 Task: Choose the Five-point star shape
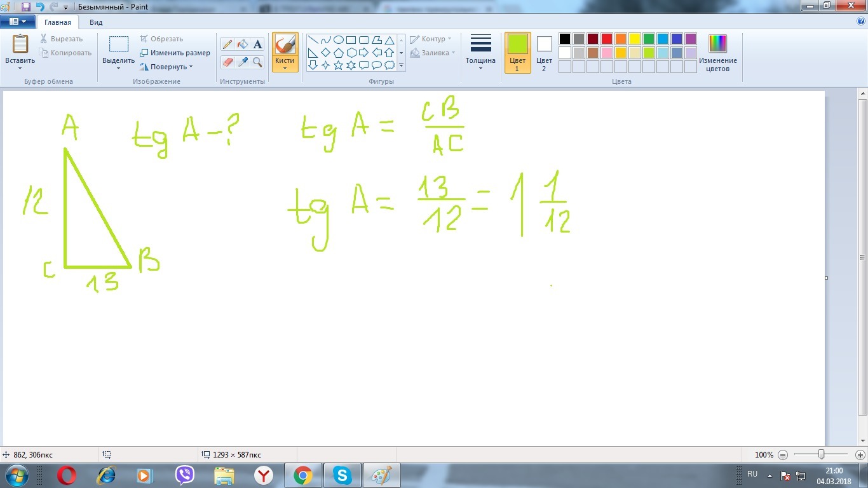click(339, 65)
